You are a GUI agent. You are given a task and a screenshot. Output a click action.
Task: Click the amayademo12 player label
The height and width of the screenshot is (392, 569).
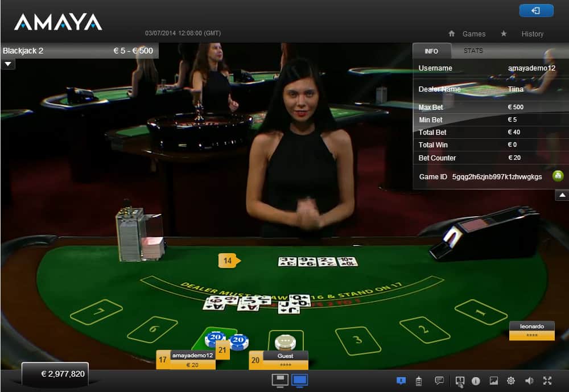point(192,356)
